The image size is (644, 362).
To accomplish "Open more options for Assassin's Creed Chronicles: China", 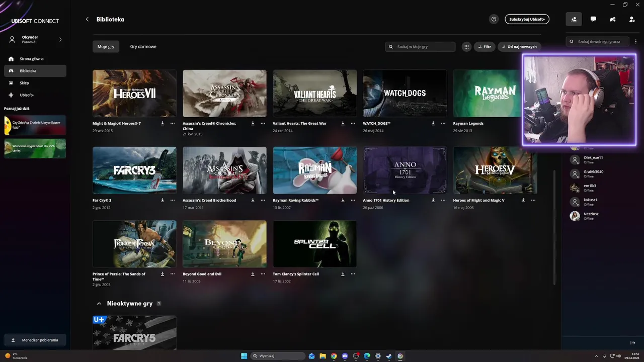I will [x=263, y=123].
